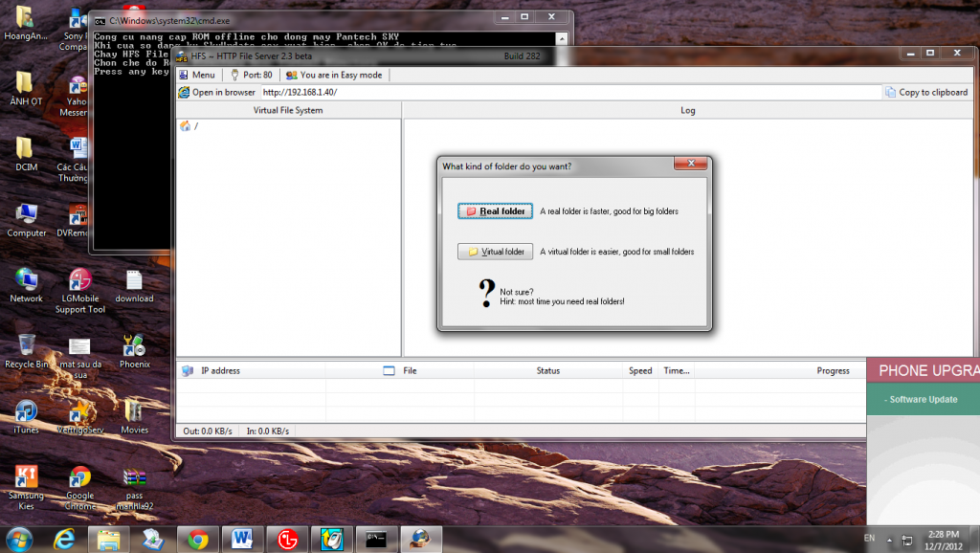Click the server URL address field

pyautogui.click(x=569, y=93)
